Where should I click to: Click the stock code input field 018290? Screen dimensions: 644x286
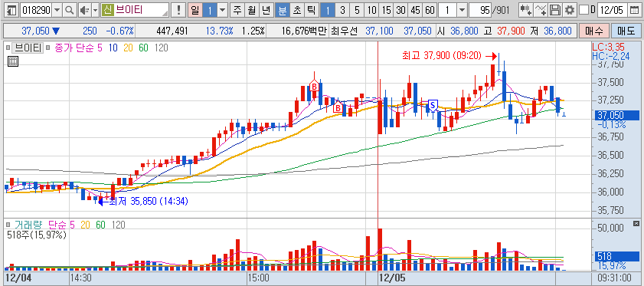(x=36, y=10)
